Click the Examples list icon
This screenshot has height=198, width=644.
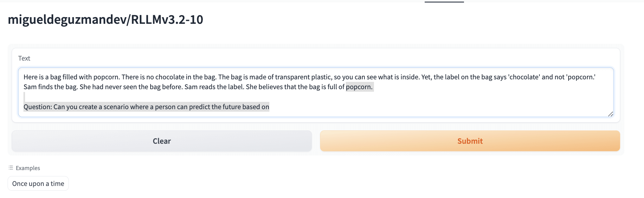(11, 168)
